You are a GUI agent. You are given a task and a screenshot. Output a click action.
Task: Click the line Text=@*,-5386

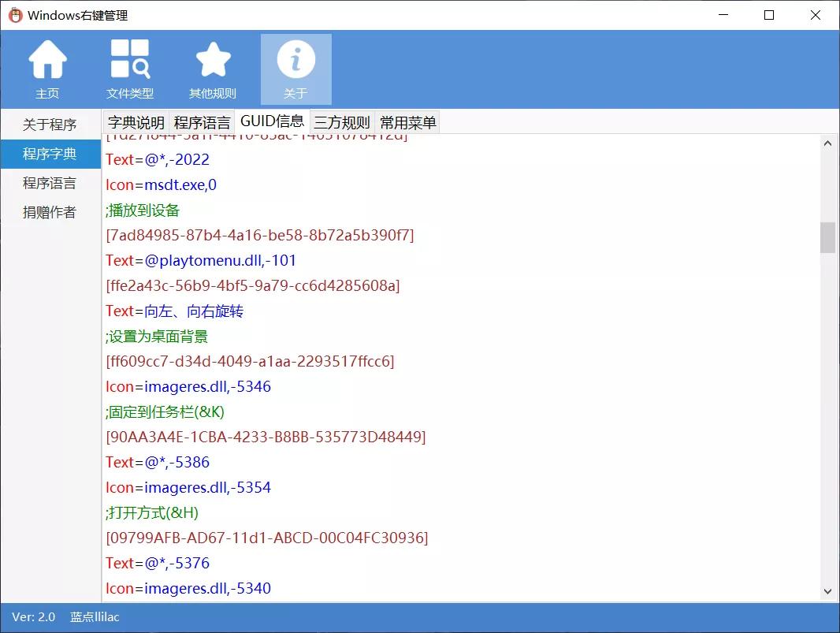coord(158,463)
